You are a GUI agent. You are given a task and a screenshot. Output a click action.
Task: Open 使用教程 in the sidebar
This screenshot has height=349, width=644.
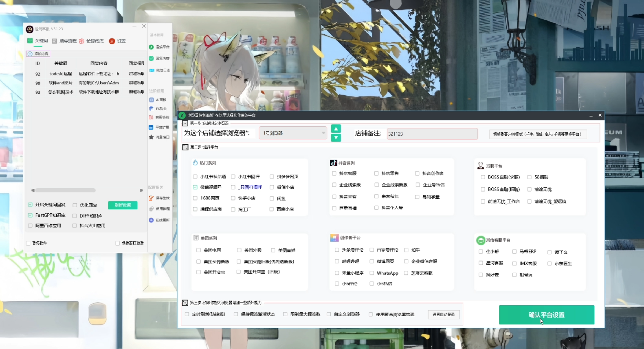[x=159, y=209]
